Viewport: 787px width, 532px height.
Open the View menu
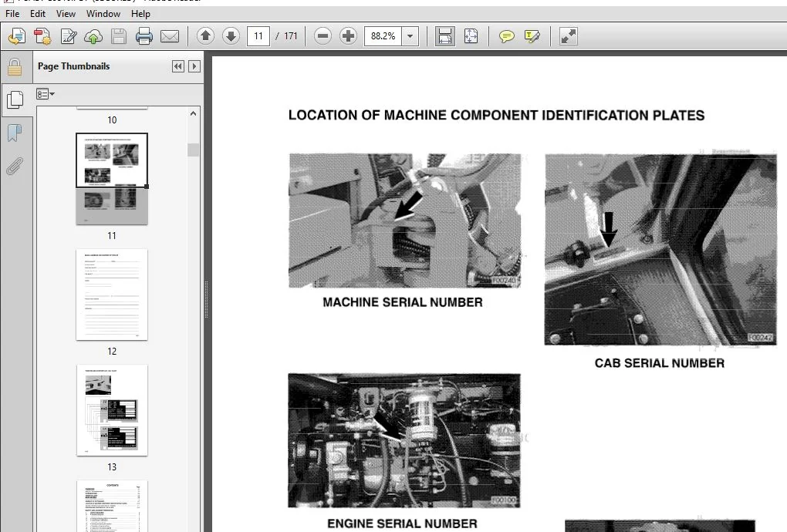click(66, 14)
